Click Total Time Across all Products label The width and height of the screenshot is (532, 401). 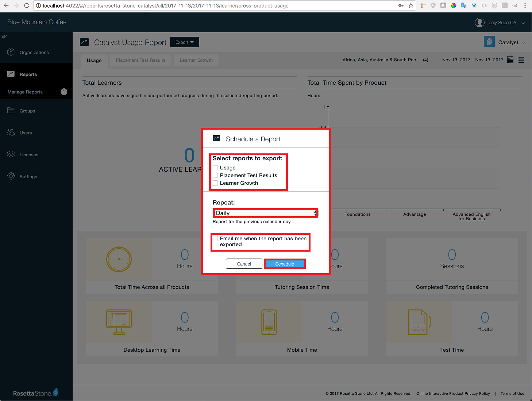(x=152, y=287)
